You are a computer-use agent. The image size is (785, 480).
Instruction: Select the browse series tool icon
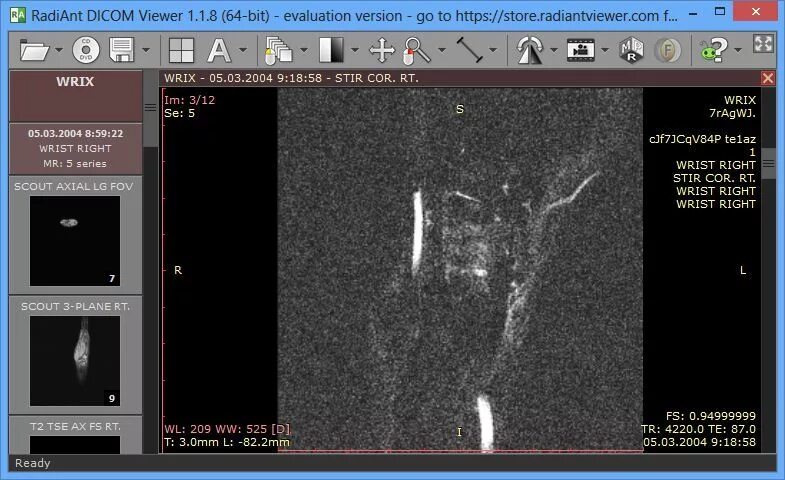279,51
